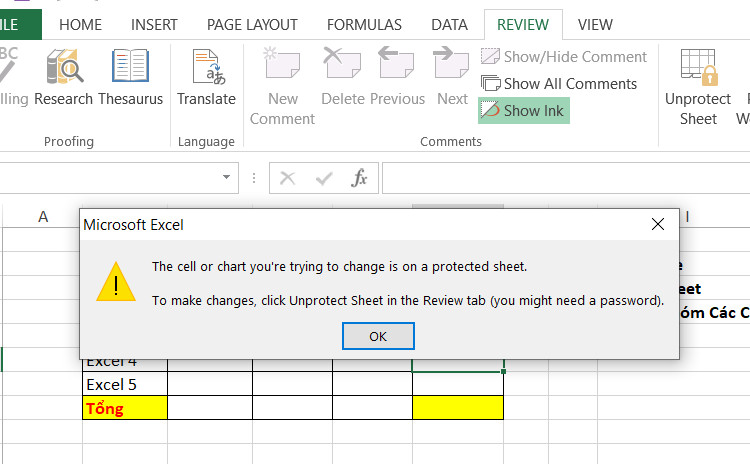The image size is (750, 464).
Task: Go to Next comment
Action: pyautogui.click(x=452, y=77)
